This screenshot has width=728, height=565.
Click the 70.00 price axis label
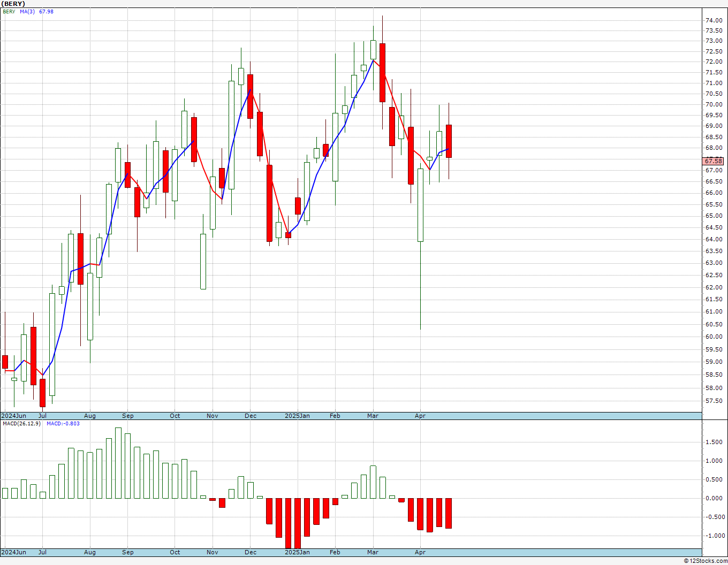pyautogui.click(x=714, y=105)
